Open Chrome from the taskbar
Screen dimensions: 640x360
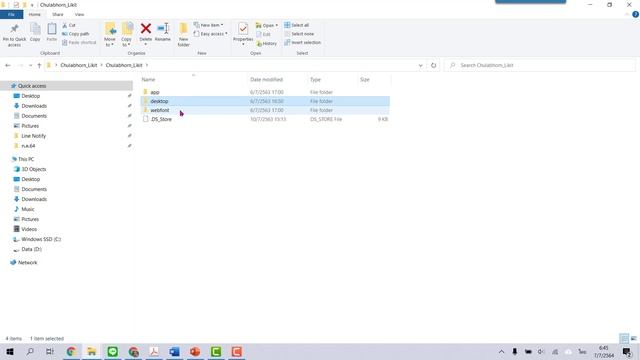71,351
